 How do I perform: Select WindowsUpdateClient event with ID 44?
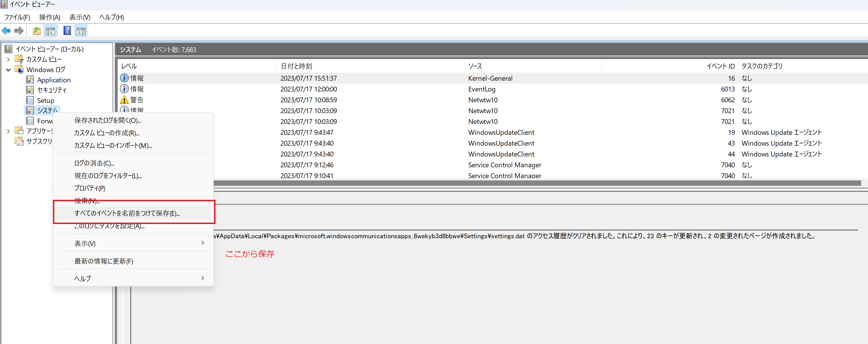(x=541, y=154)
